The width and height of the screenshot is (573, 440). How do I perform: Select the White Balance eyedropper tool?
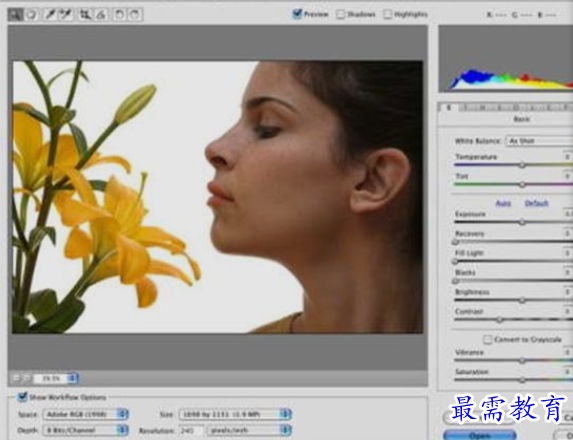50,15
